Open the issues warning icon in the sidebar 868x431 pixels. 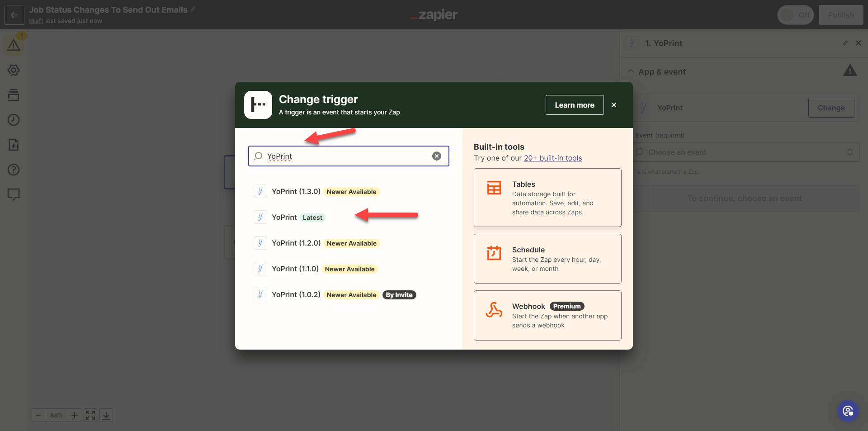click(x=14, y=45)
